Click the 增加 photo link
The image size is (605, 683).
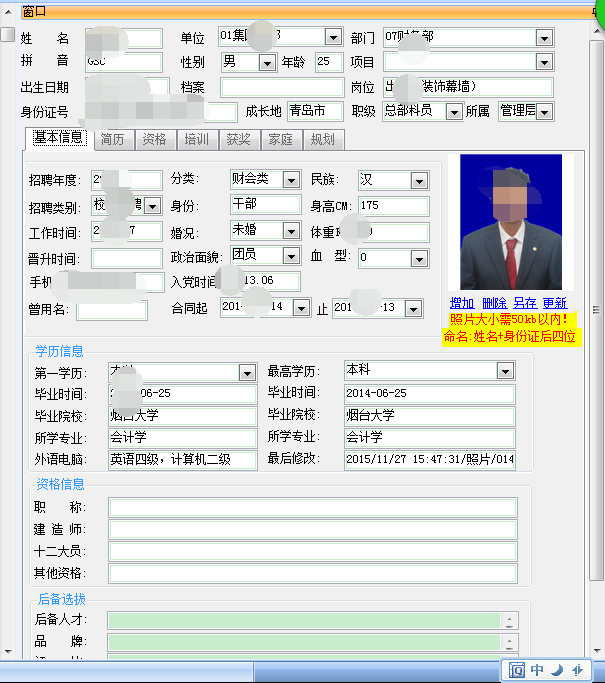(462, 303)
